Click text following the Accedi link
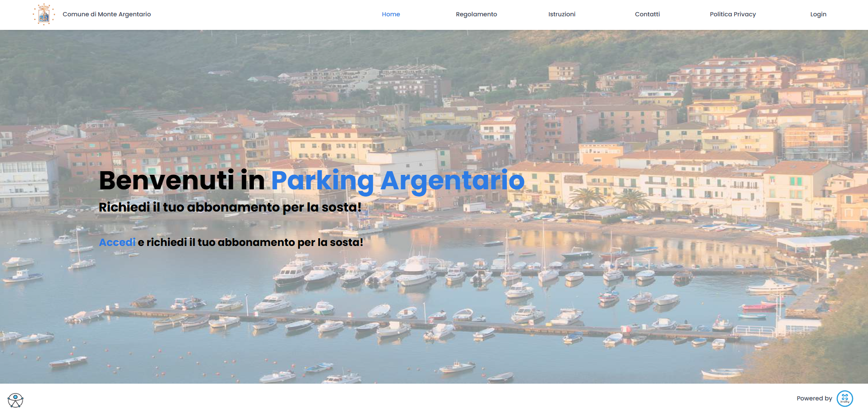Viewport: 868px width, 414px height. (x=250, y=242)
